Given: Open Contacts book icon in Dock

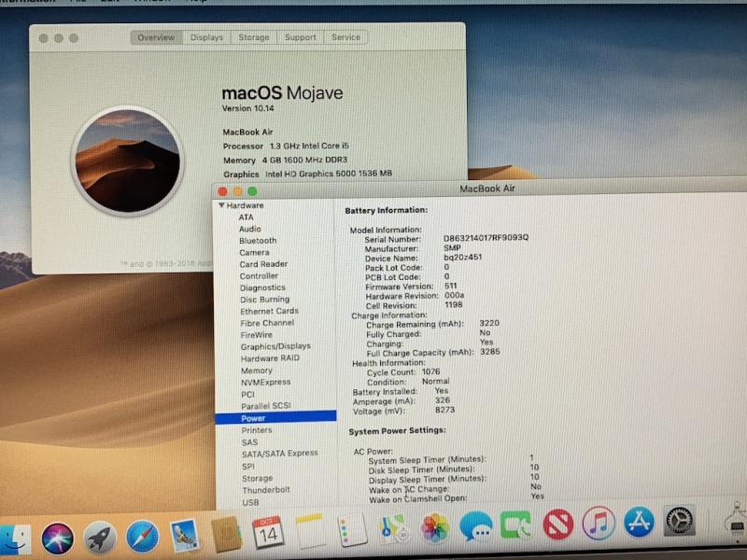Looking at the screenshot, I should 226,534.
